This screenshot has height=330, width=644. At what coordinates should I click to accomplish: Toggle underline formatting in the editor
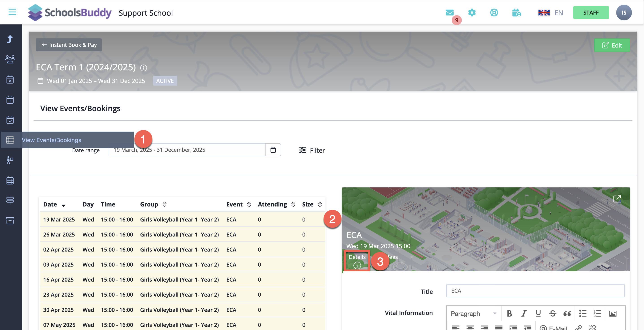[x=538, y=313]
